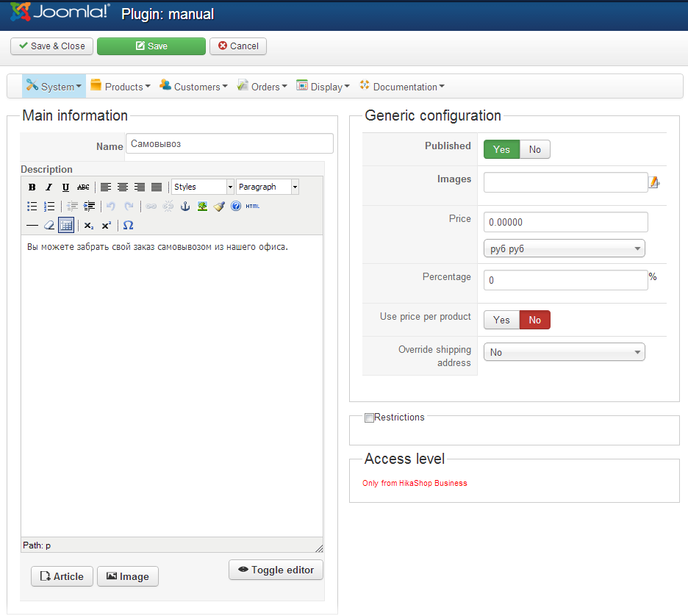
Task: Open the Paragraph format dropdown
Action: (x=268, y=187)
